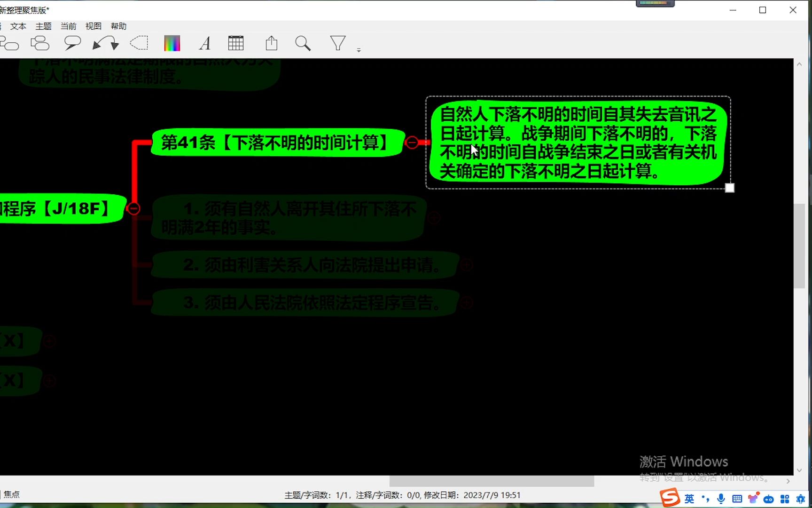Open the 主题 menu
The image size is (812, 508).
click(x=44, y=26)
